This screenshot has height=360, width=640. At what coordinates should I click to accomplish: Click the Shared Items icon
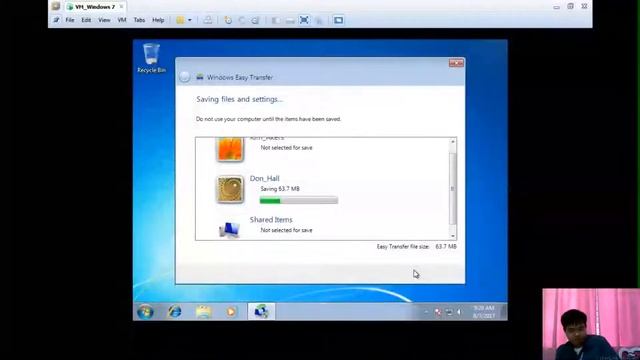229,229
